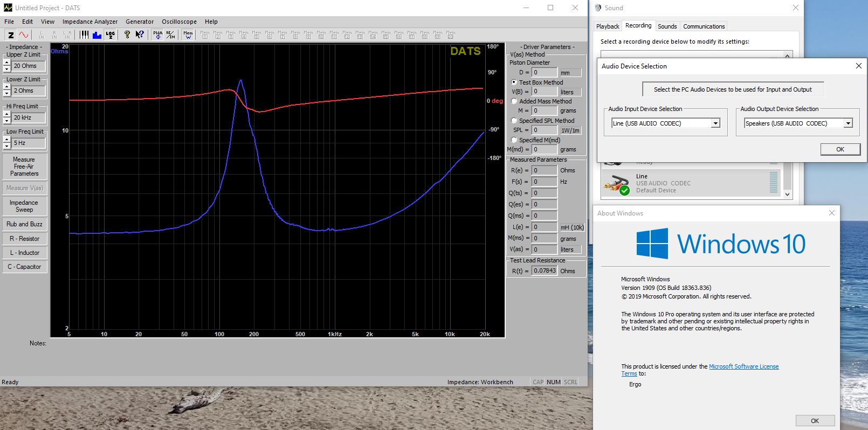The width and height of the screenshot is (868, 430).
Task: Select the Added Mass Method radio button
Action: [514, 101]
